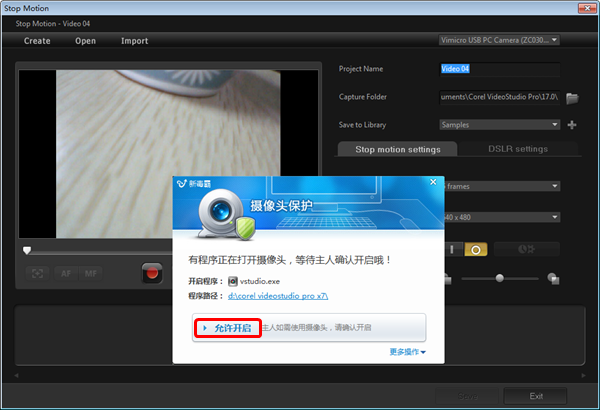Open the 640 x 480 resolution dropdown
Viewport: 600px width, 410px height.
[498, 217]
